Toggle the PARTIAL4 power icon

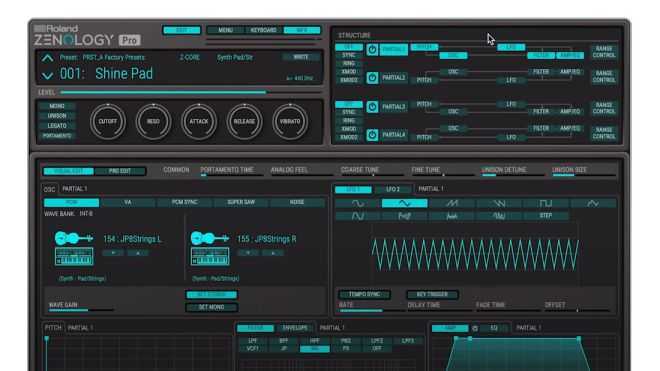point(372,135)
